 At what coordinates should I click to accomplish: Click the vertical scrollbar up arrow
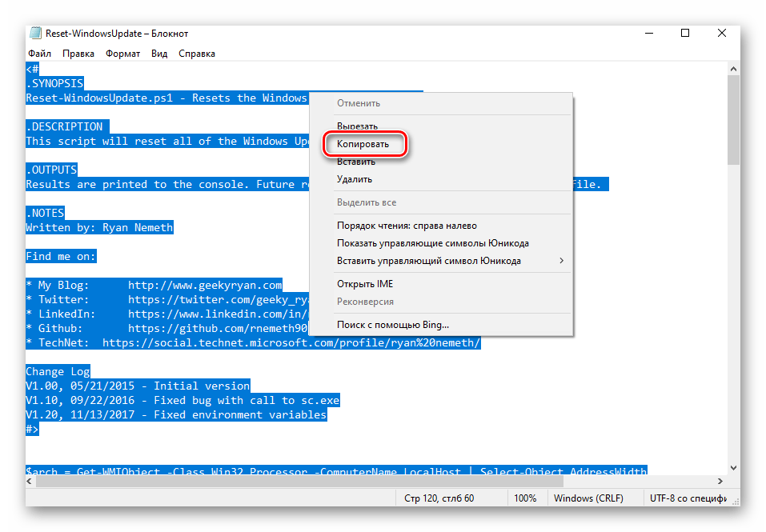[x=734, y=70]
